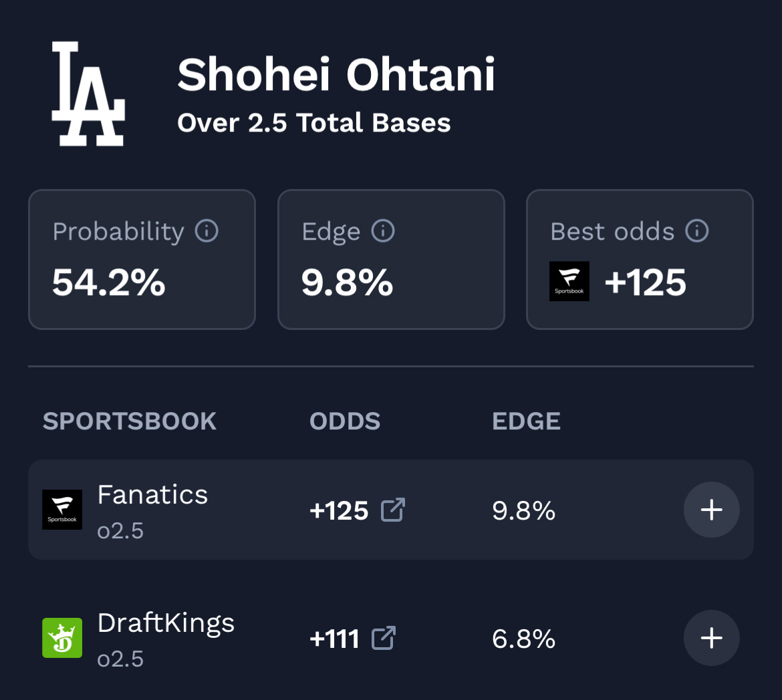782x700 pixels.
Task: Select the DraftKings logo in the table
Action: [62, 637]
